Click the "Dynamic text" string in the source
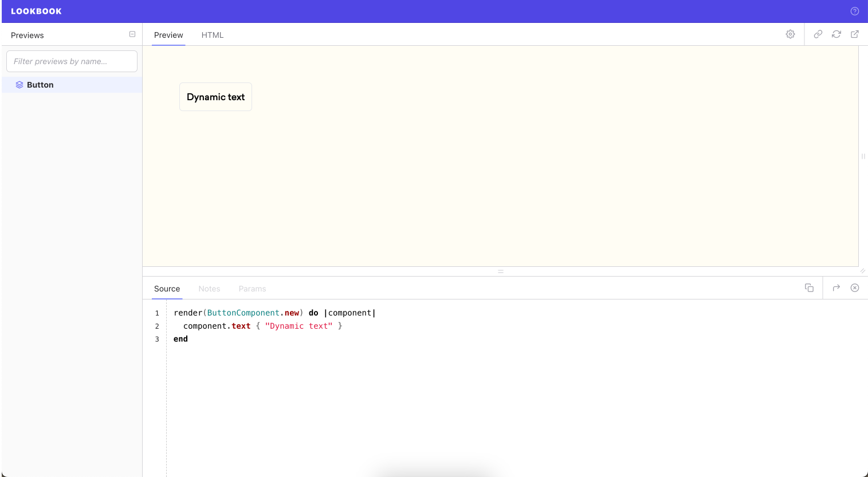The image size is (868, 477). pyautogui.click(x=299, y=326)
